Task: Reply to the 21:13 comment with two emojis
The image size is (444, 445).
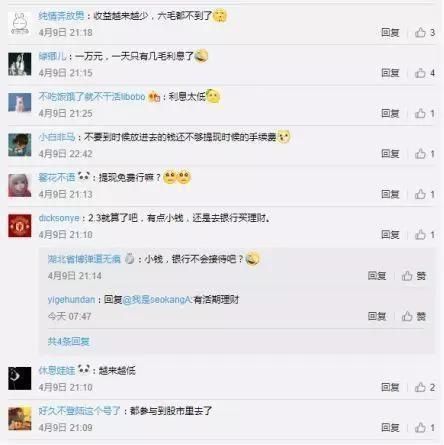Action: pyautogui.click(x=390, y=194)
